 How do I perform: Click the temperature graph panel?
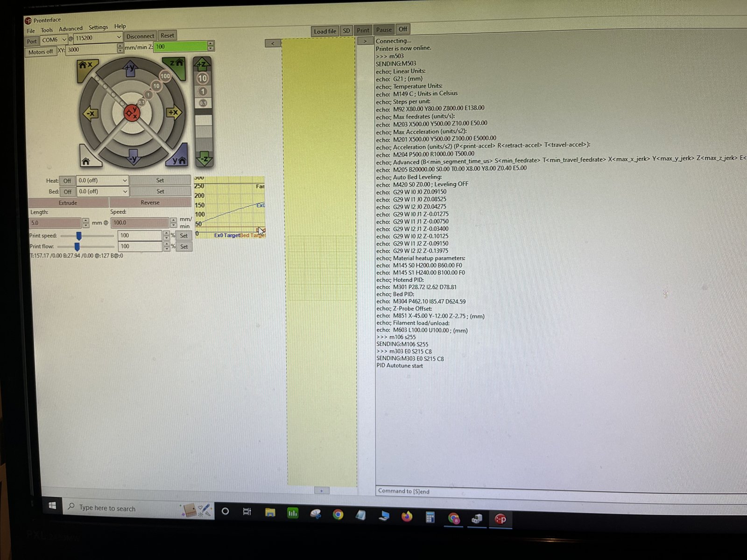coord(230,207)
